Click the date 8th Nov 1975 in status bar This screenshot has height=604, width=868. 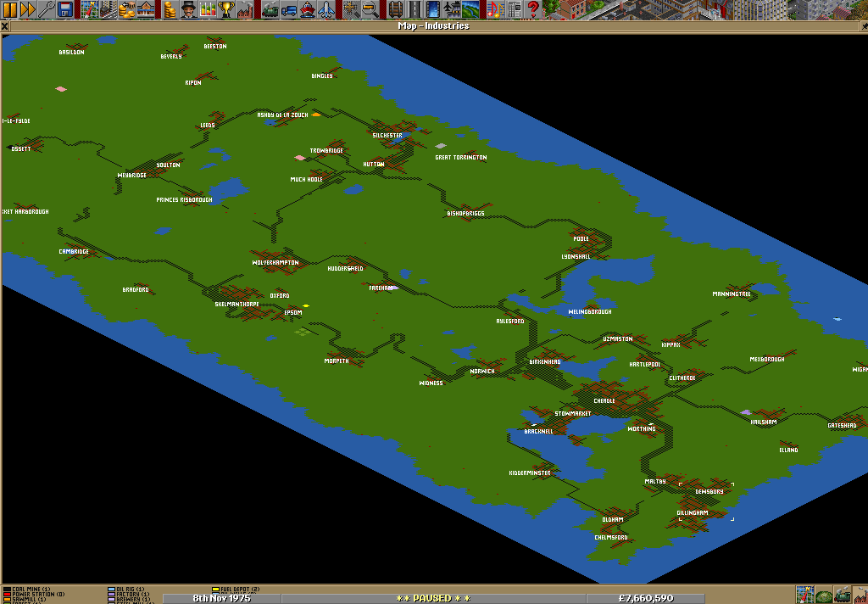221,598
